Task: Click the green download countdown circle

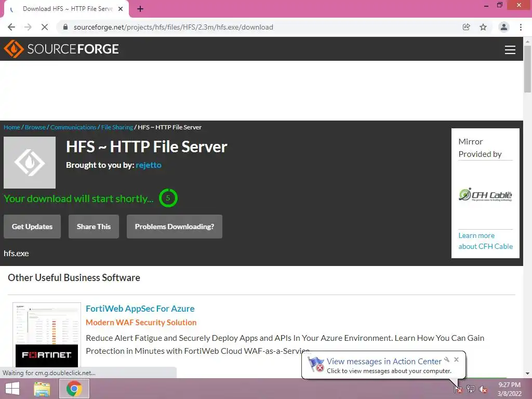Action: coord(168,198)
